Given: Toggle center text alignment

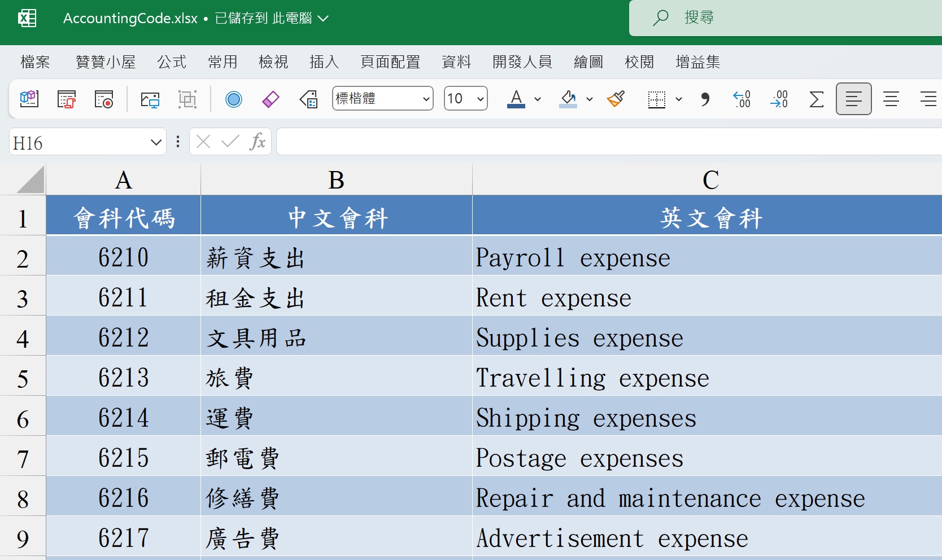Looking at the screenshot, I should point(891,99).
